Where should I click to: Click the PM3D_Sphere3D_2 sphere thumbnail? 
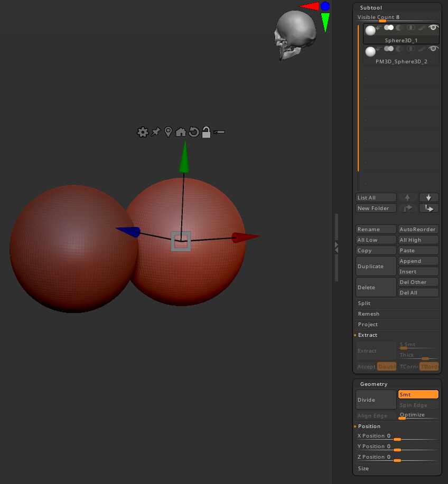370,51
